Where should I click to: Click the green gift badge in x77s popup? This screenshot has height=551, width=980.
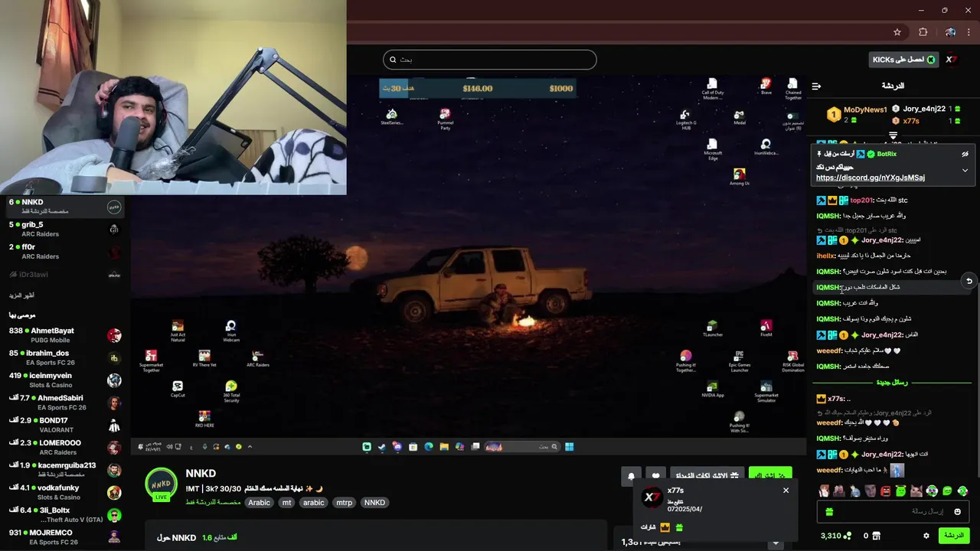[x=679, y=527]
